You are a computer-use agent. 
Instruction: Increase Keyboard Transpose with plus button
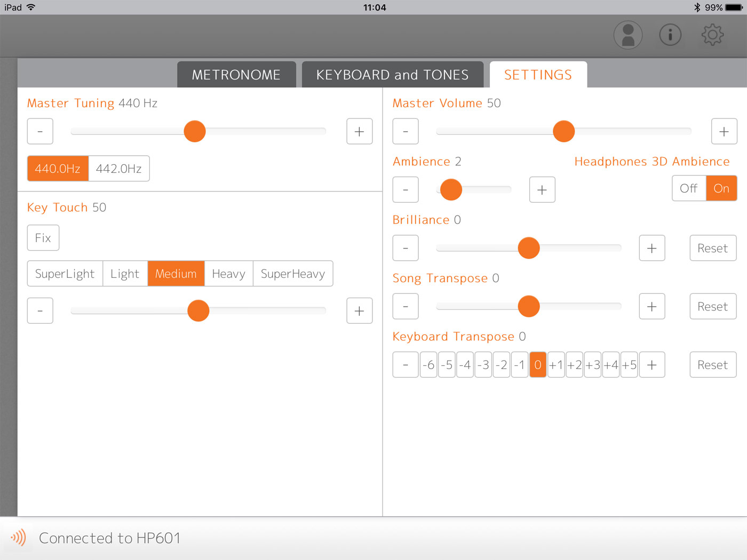point(652,365)
